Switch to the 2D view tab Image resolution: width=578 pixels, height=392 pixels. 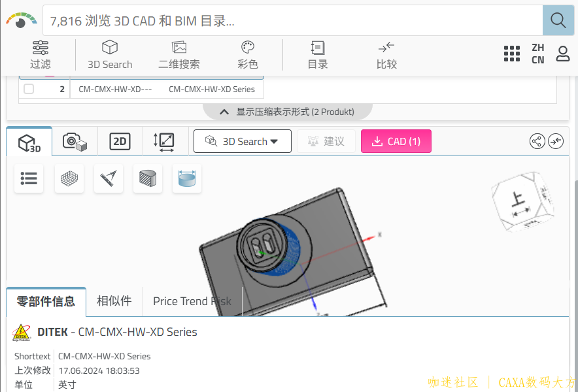pyautogui.click(x=120, y=142)
